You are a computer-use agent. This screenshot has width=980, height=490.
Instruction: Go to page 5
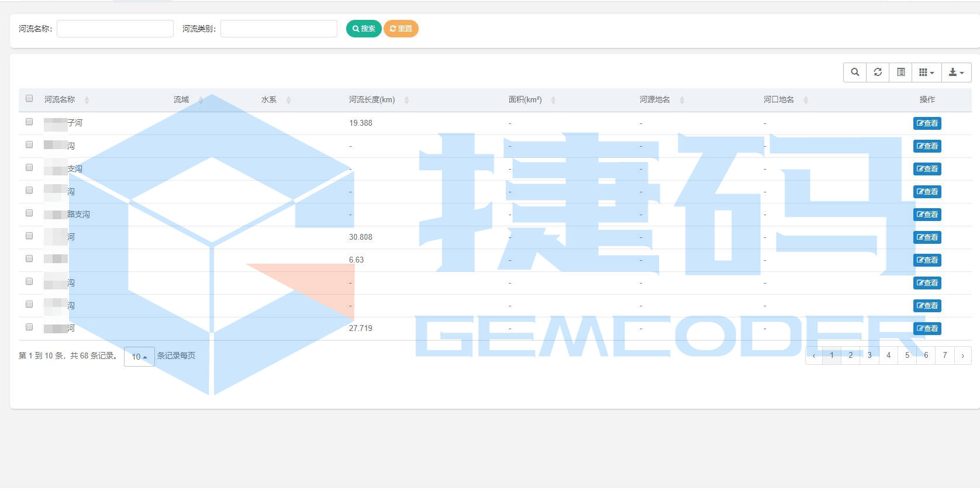[x=907, y=356]
